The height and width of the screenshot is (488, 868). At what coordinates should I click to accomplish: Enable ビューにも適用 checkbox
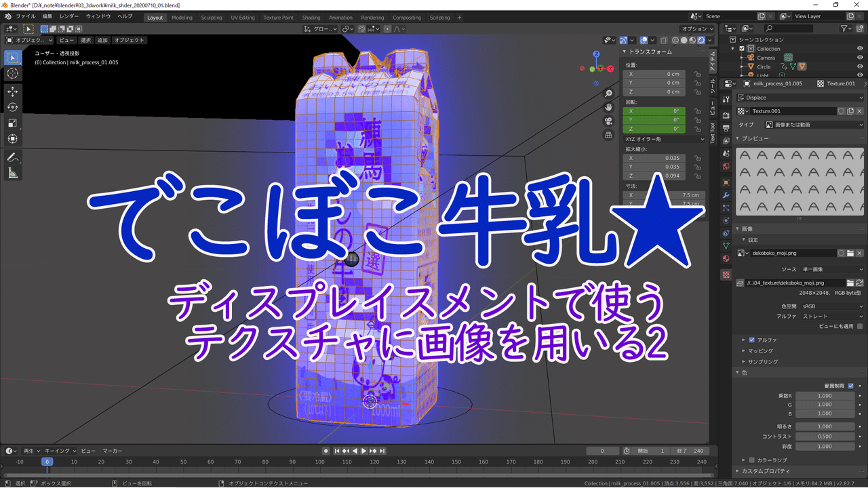click(x=860, y=326)
